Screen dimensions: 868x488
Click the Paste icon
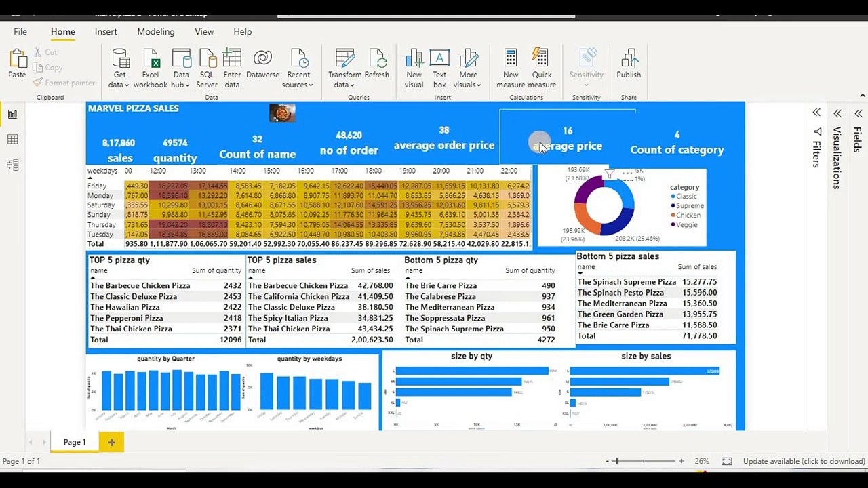tap(18, 58)
